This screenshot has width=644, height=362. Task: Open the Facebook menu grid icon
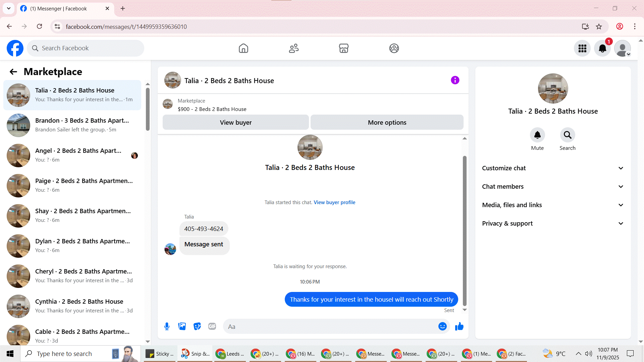pyautogui.click(x=582, y=48)
